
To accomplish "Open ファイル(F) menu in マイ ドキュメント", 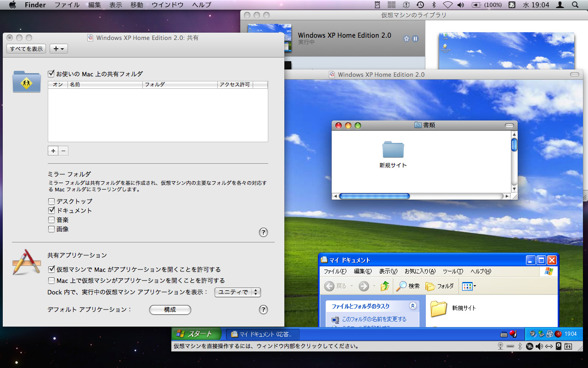I will point(335,271).
